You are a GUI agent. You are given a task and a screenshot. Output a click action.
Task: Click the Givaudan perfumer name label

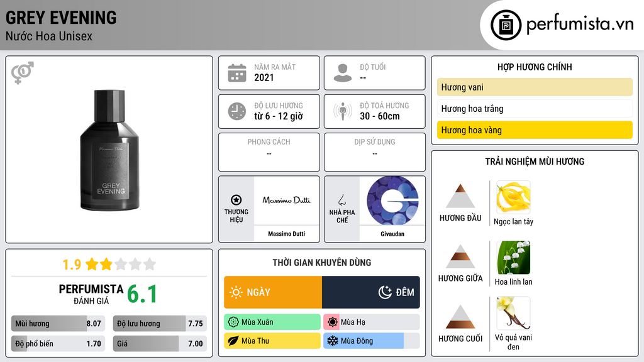392,234
